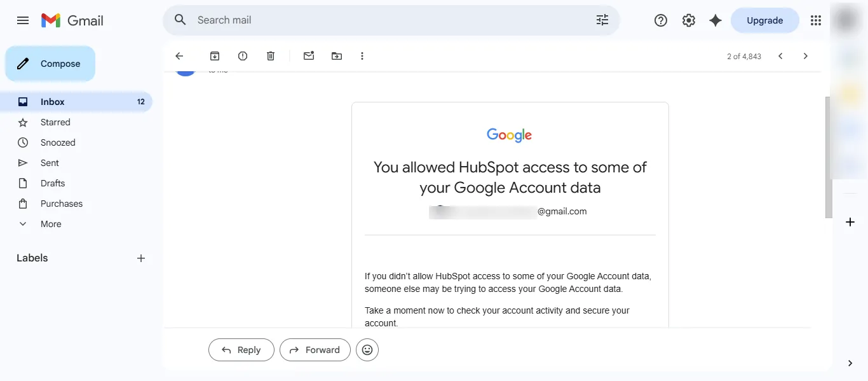Go back to the inbox list

click(179, 55)
